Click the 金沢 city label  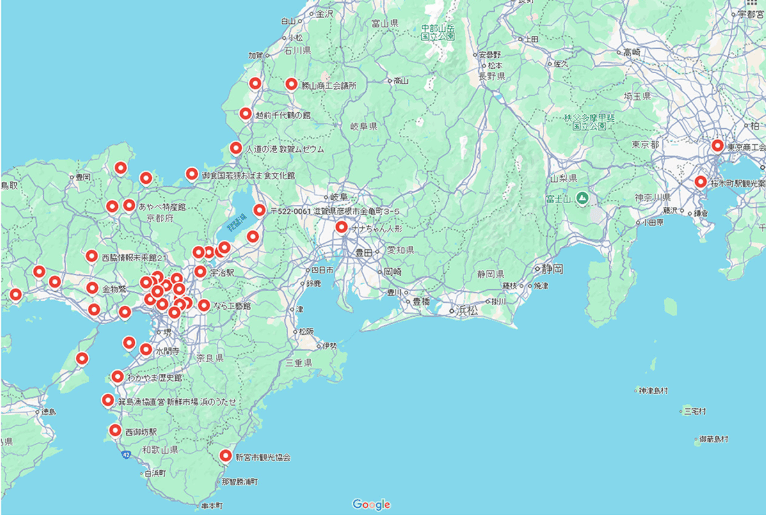pyautogui.click(x=324, y=14)
